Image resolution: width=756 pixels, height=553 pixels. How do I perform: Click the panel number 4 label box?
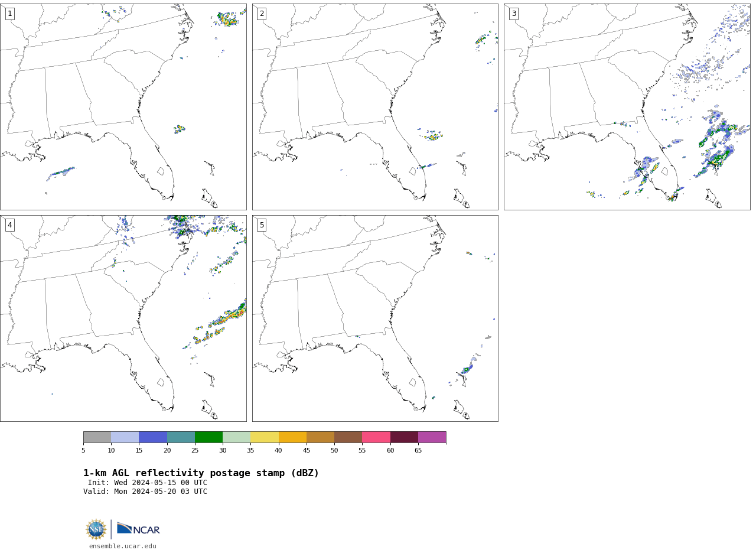pos(9,225)
